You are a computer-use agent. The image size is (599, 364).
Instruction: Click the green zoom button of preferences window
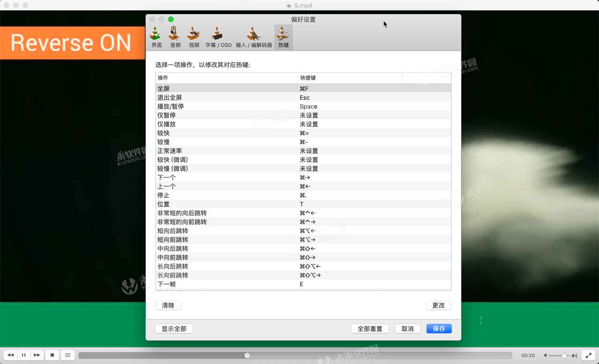point(171,19)
